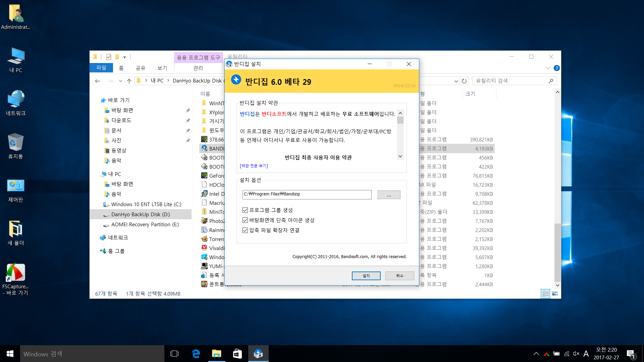
Task: Click the 이름 column header
Action: pos(205,94)
